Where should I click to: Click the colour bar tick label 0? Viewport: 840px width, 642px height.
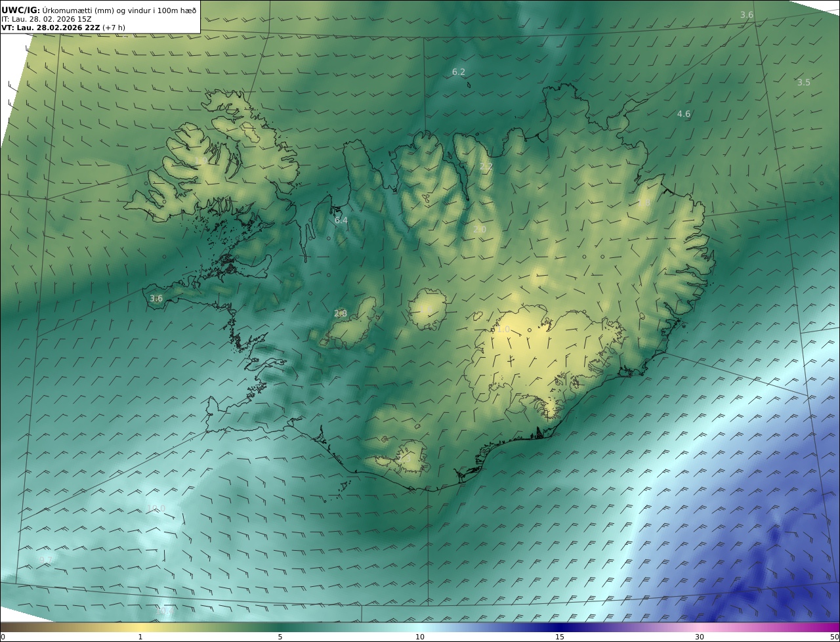(x=3, y=637)
